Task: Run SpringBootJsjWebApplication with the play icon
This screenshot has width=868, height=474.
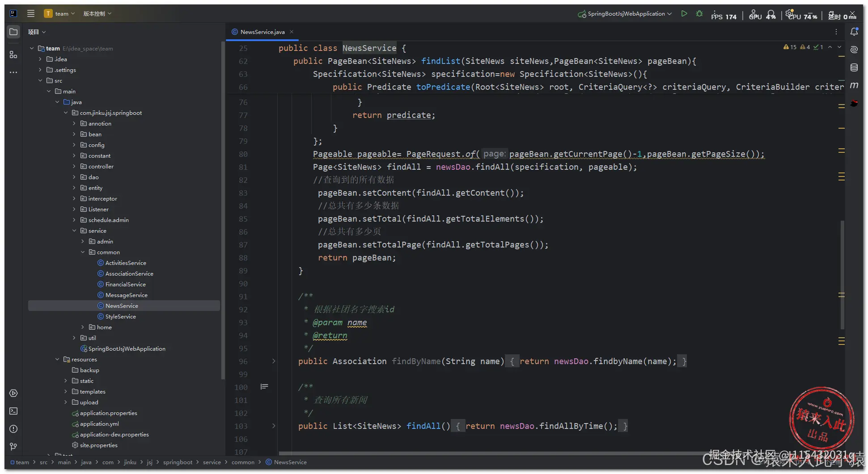Action: [x=684, y=13]
